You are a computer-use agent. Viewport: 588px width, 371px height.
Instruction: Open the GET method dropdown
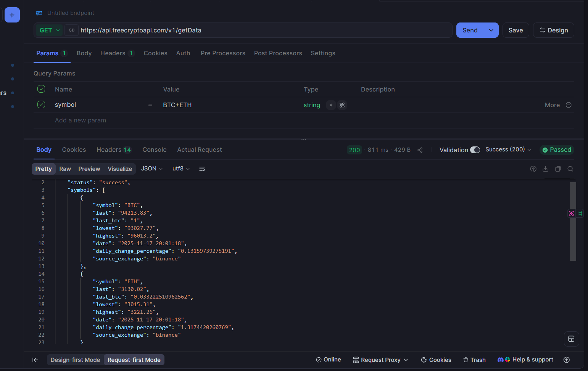click(x=48, y=30)
